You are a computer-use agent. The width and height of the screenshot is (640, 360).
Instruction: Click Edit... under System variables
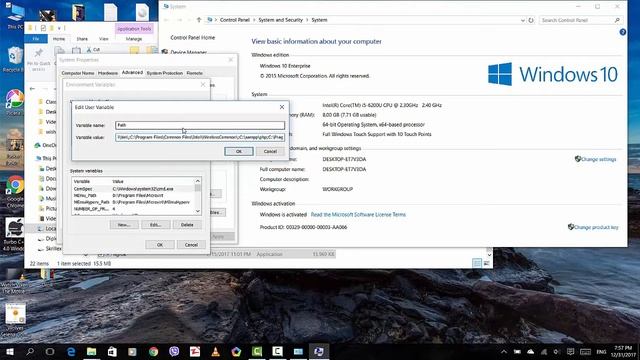pos(155,225)
